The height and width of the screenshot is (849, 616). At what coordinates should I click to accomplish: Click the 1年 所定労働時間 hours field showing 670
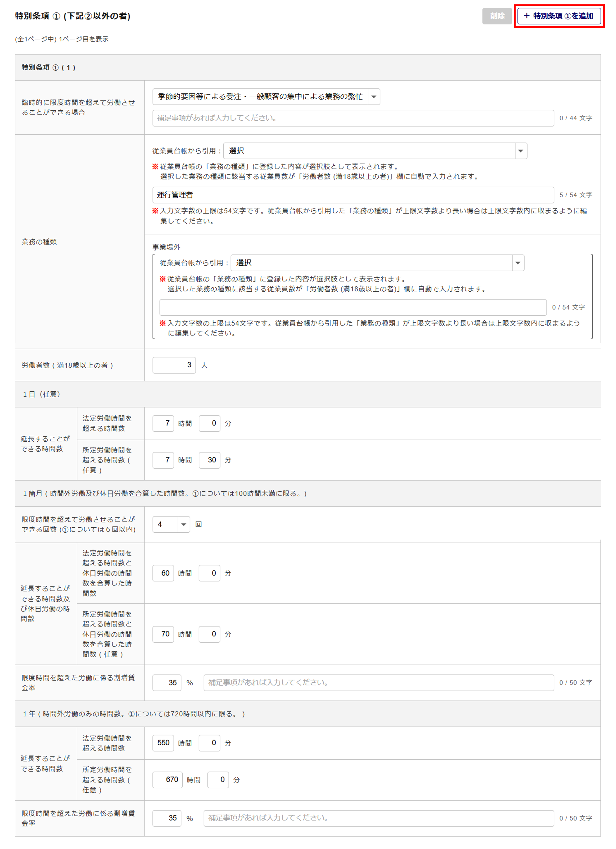[x=167, y=780]
